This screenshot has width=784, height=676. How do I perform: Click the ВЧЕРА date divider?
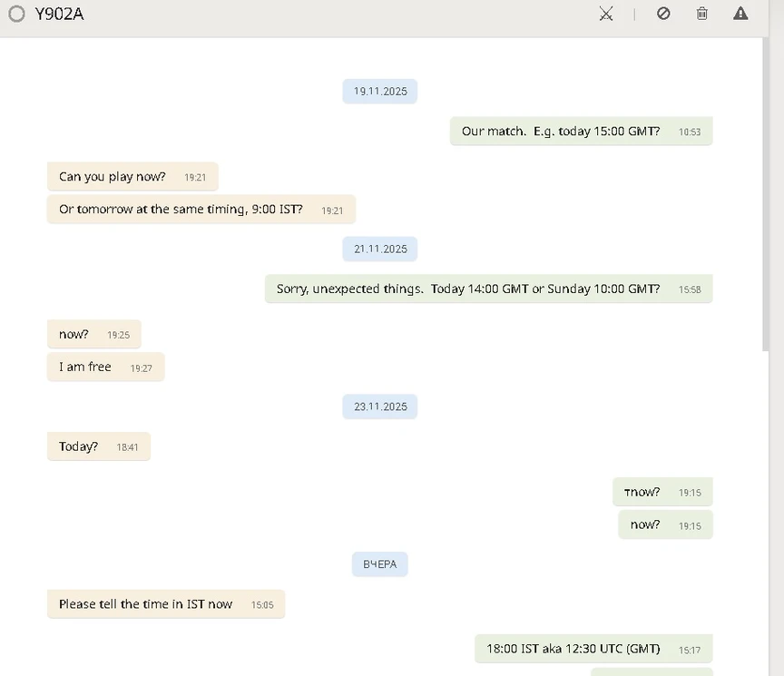pos(380,564)
